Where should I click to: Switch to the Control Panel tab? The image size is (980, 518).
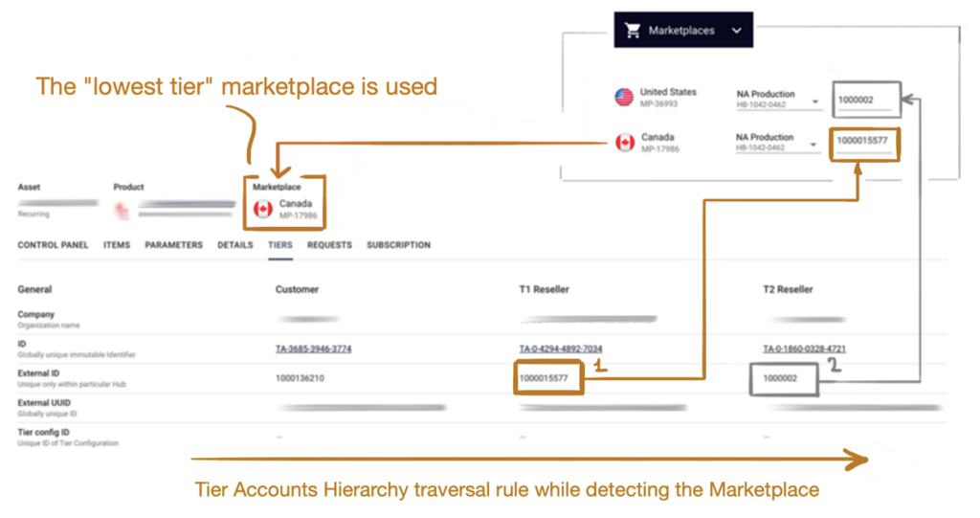pyautogui.click(x=54, y=245)
